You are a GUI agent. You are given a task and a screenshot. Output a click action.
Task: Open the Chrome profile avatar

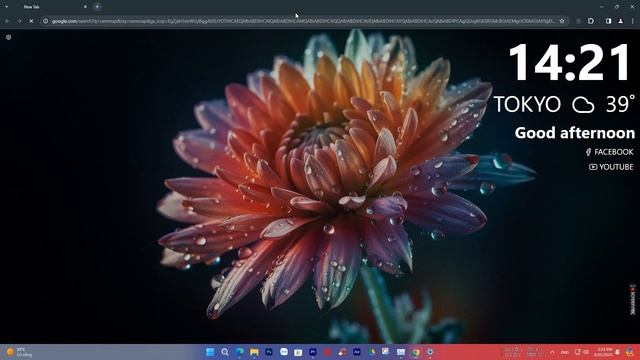click(620, 21)
